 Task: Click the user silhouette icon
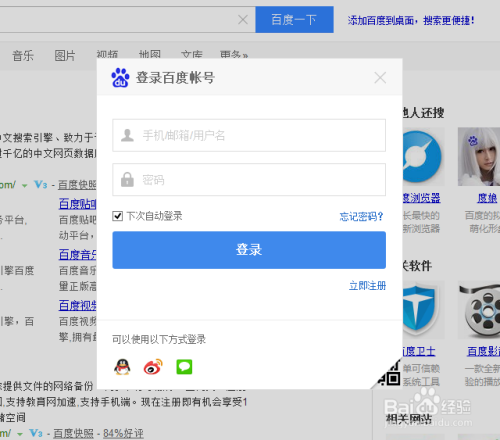[x=127, y=135]
